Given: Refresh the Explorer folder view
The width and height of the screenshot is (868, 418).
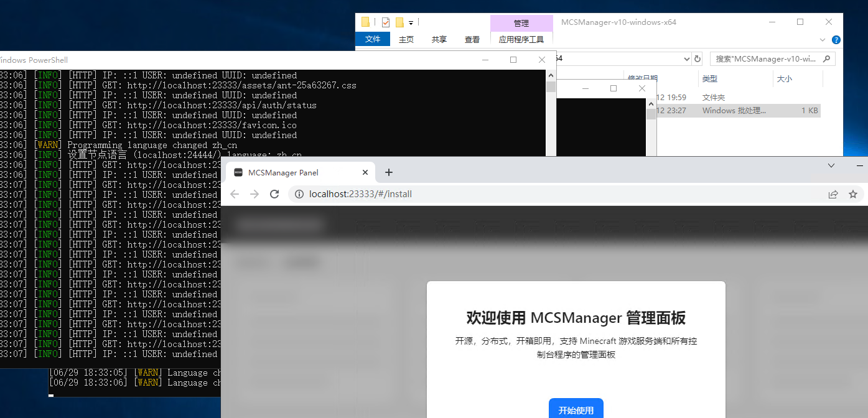Looking at the screenshot, I should click(698, 59).
